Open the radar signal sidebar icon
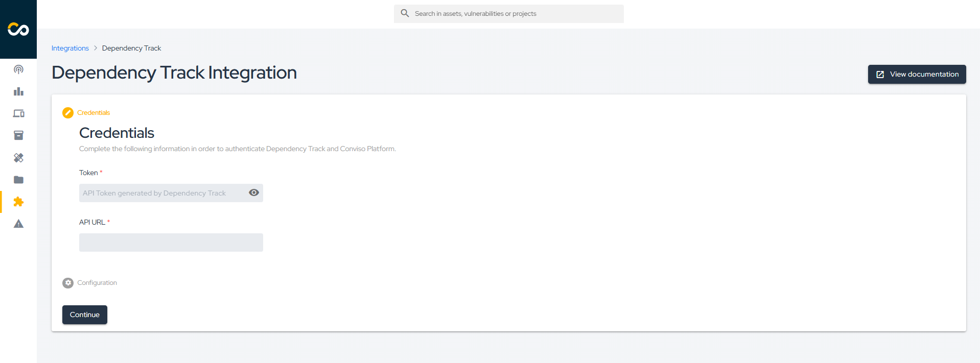This screenshot has width=980, height=363. pyautogui.click(x=18, y=69)
